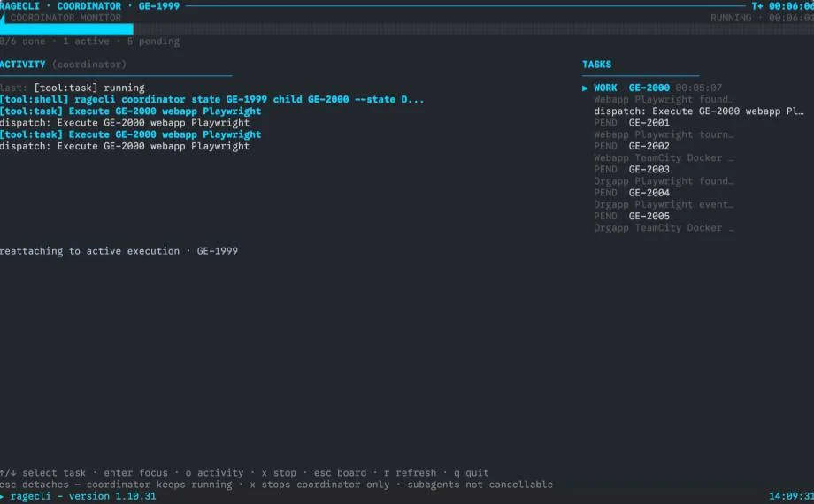814x504 pixels.
Task: Click the GE-1999 title in header
Action: tap(159, 6)
